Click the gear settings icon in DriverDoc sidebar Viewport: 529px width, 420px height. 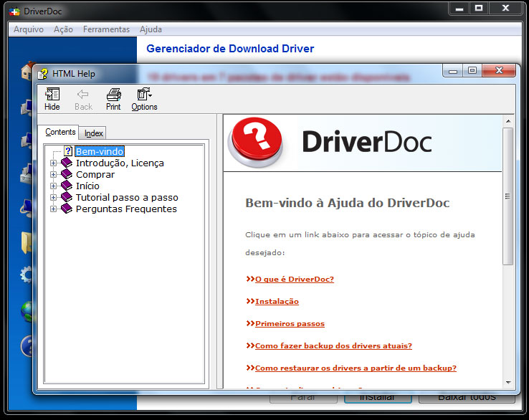click(27, 275)
